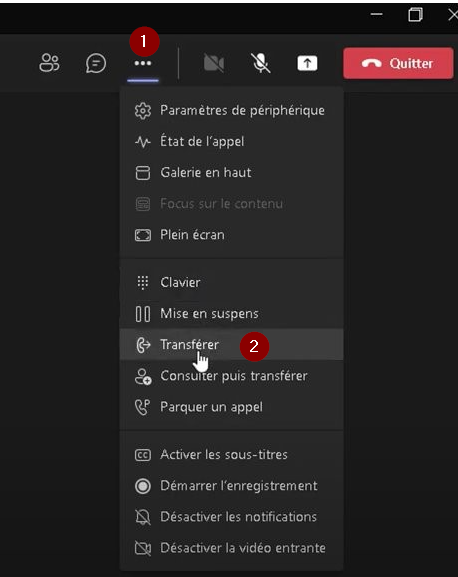This screenshot has width=458, height=577.
Task: Open the participants panel icon
Action: 49,63
